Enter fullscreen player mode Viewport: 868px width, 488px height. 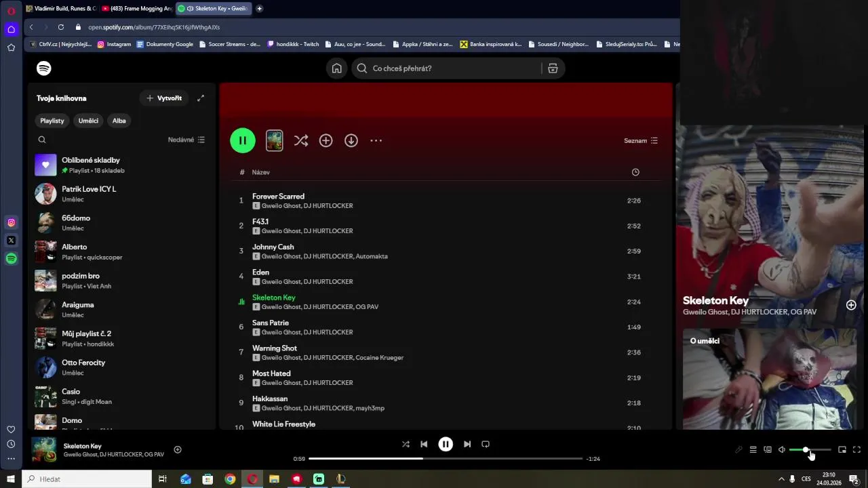(856, 450)
